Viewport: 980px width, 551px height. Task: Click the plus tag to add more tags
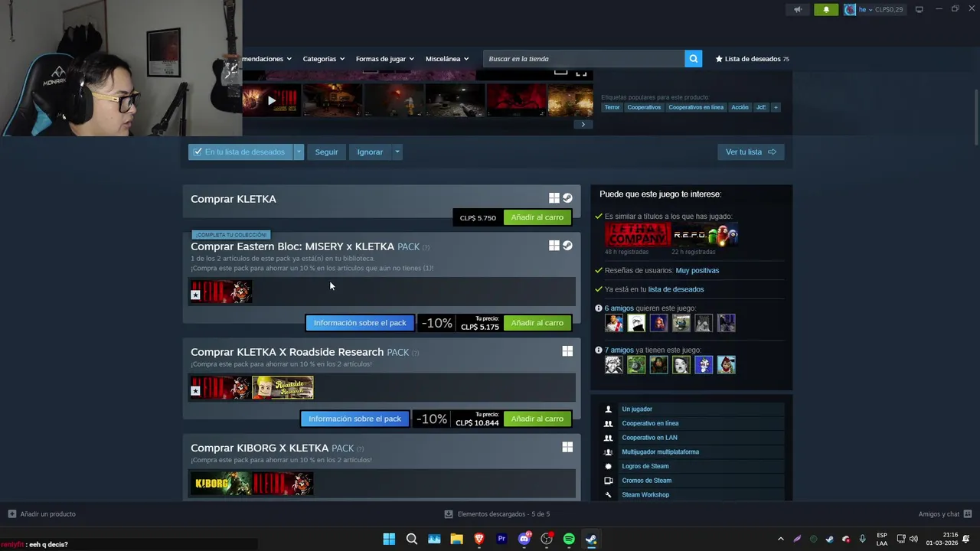[776, 107]
